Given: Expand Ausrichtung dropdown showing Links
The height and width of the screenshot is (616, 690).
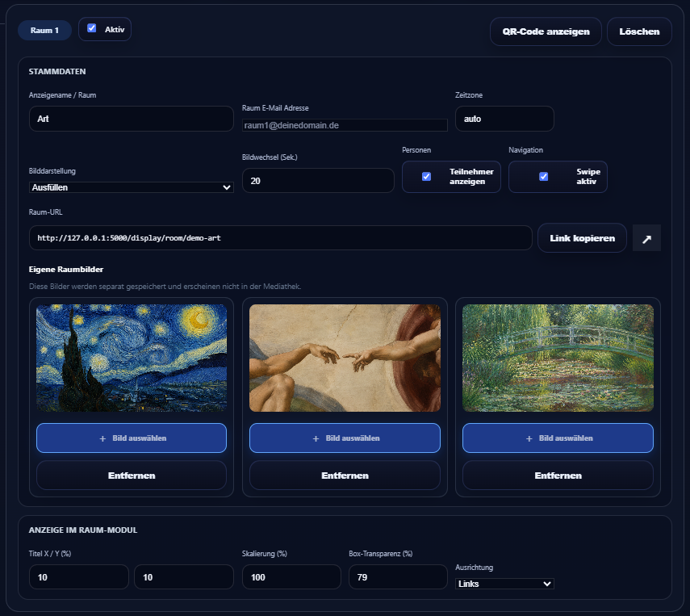Looking at the screenshot, I should (x=504, y=584).
